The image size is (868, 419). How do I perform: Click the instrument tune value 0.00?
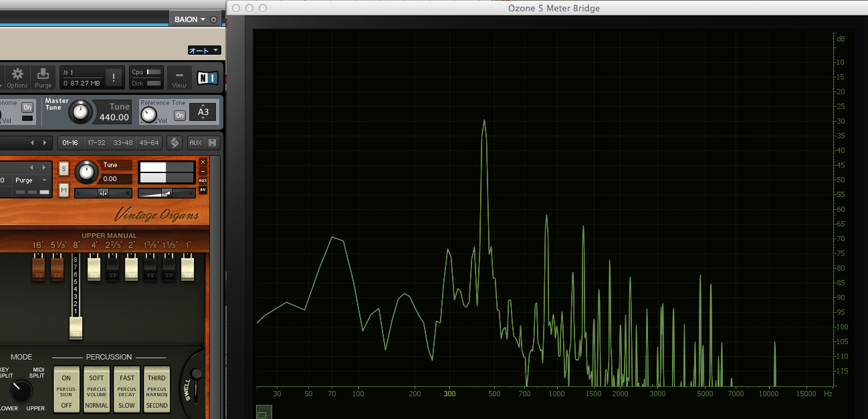tap(114, 179)
